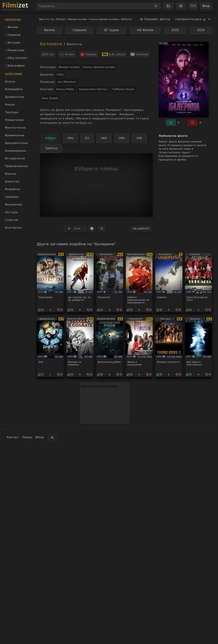The width and height of the screenshot is (218, 644).
Task: Click the IMDb rating badge
Action: (x=105, y=55)
